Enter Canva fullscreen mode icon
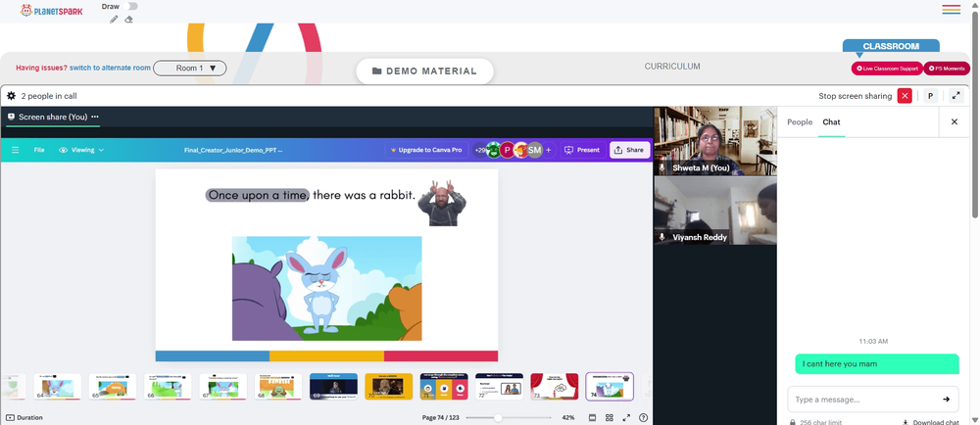980x425 pixels. (626, 417)
